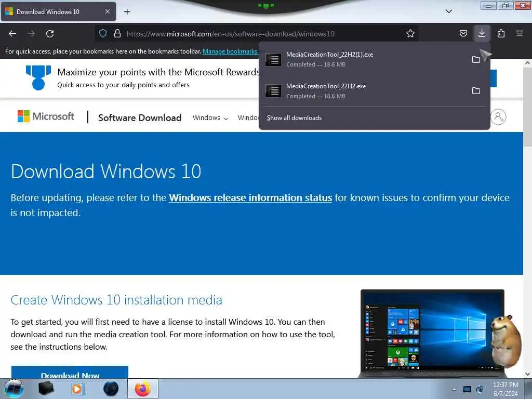The image size is (532, 399).
Task: View site security padlock info
Action: (117, 33)
